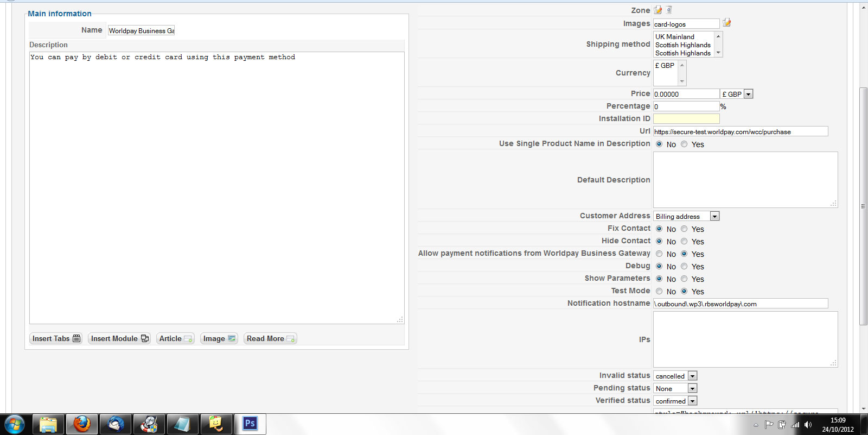Select No for Allow payment notifications
This screenshot has width=868, height=435.
[659, 254]
